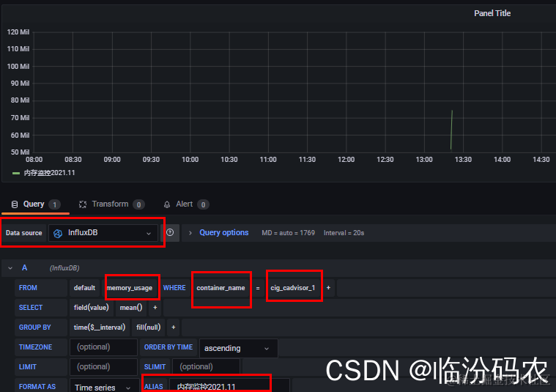
Task: Click the TIMEZONE optional input field
Action: pos(103,347)
